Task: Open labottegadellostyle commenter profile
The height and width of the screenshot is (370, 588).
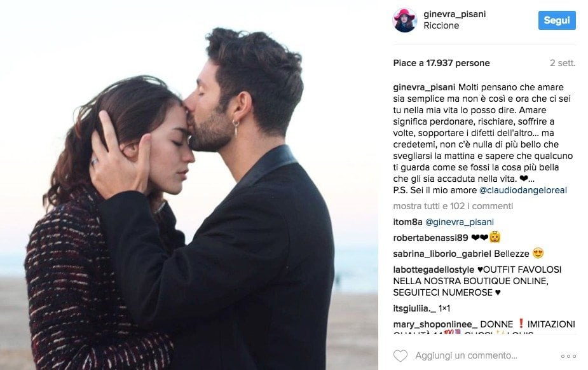Action: [x=434, y=270]
